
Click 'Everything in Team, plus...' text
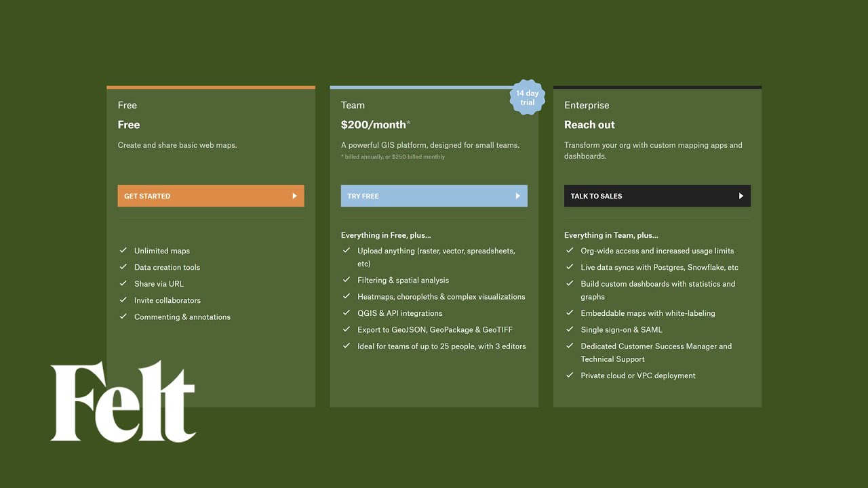click(x=611, y=235)
